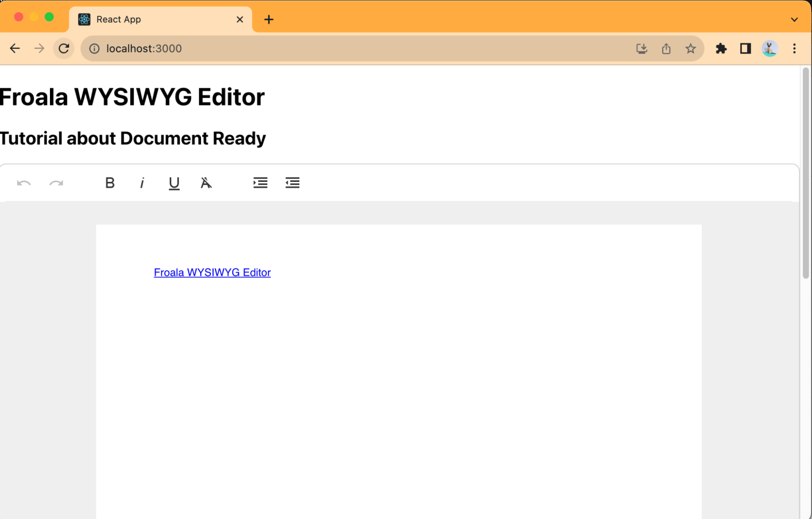Close the React App tab
The width and height of the screenshot is (812, 519).
coord(240,19)
